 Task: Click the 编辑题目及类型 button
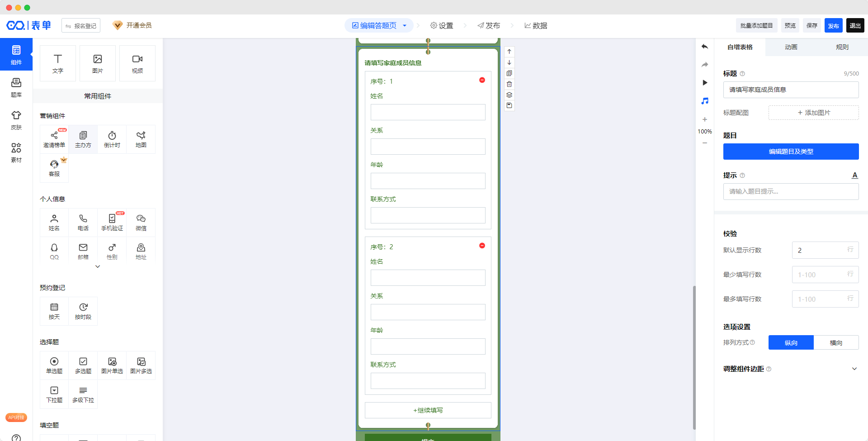point(791,152)
